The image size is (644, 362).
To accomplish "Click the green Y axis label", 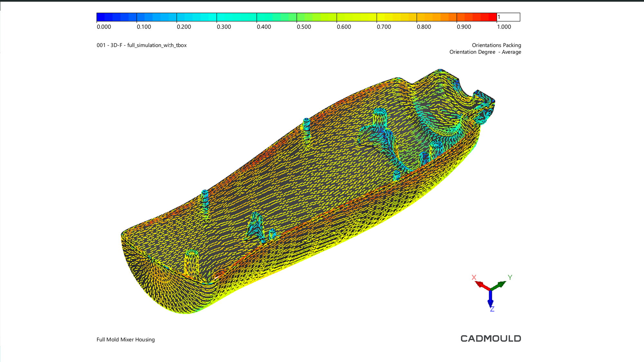I will coord(510,277).
